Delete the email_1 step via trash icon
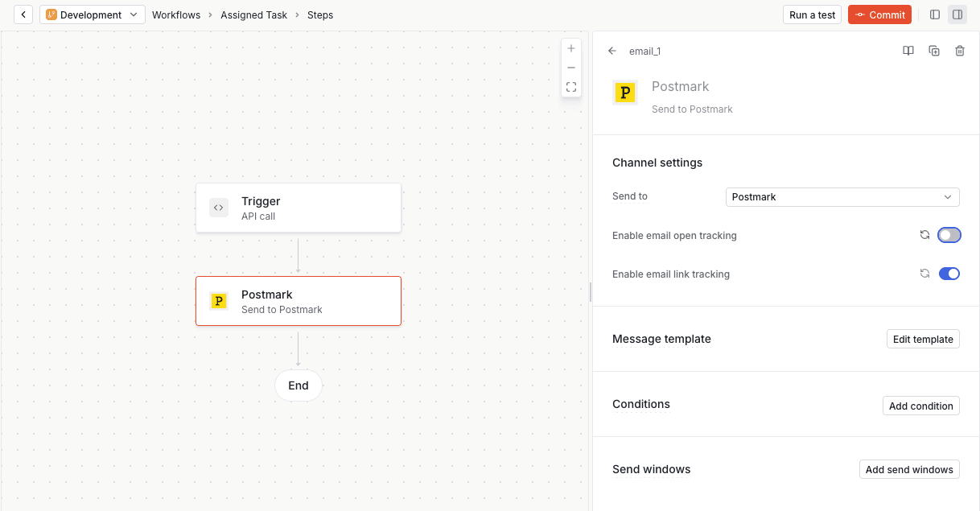Viewport: 980px width, 511px height. coord(959,51)
